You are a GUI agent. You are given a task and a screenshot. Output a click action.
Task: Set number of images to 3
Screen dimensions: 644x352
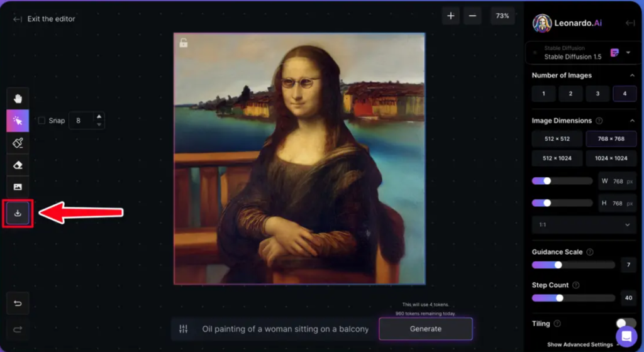(597, 94)
